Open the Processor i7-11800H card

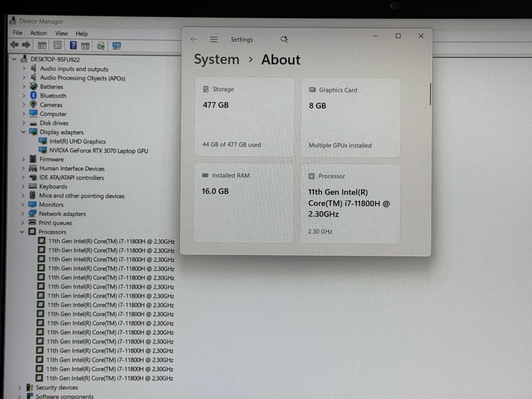coord(350,203)
